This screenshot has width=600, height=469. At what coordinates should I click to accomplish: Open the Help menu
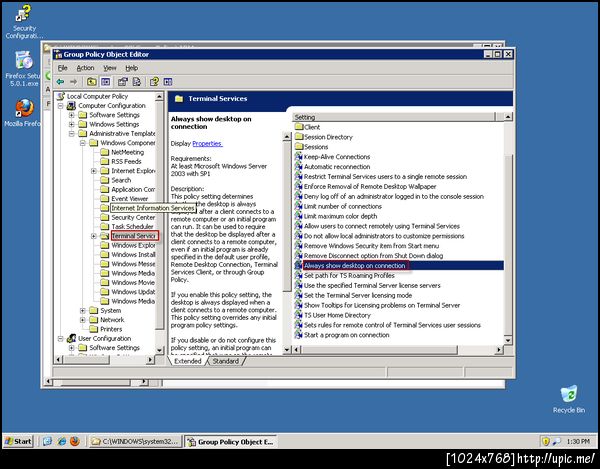coord(132,68)
